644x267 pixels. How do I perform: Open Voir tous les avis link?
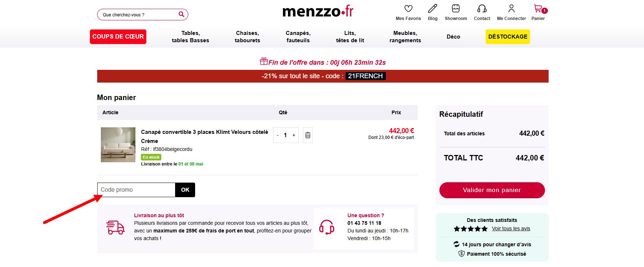[x=511, y=228]
